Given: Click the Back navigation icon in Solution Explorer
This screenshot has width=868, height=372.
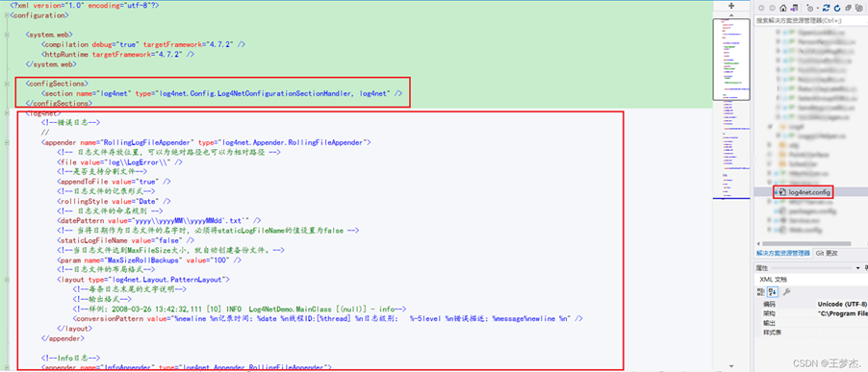Looking at the screenshot, I should coord(761,8).
